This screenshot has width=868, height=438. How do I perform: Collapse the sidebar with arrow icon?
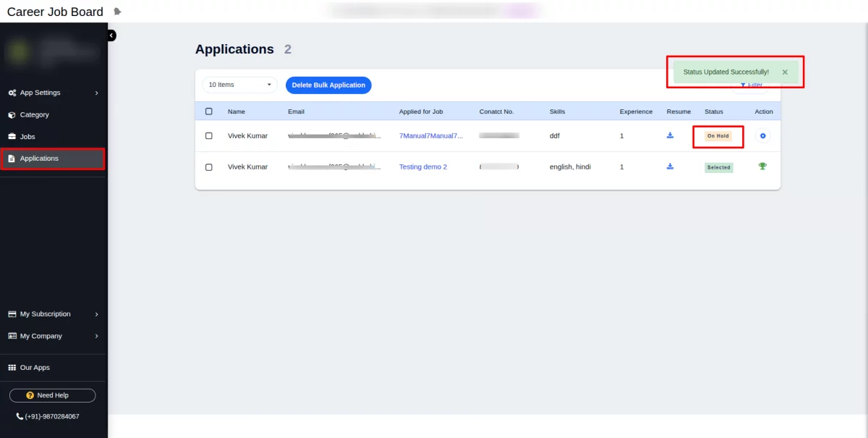point(111,35)
